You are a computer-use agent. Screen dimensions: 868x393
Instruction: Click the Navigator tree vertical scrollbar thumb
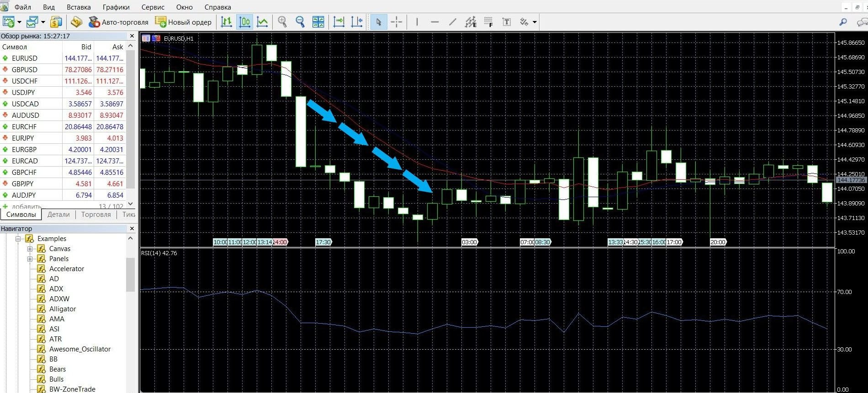tap(131, 274)
